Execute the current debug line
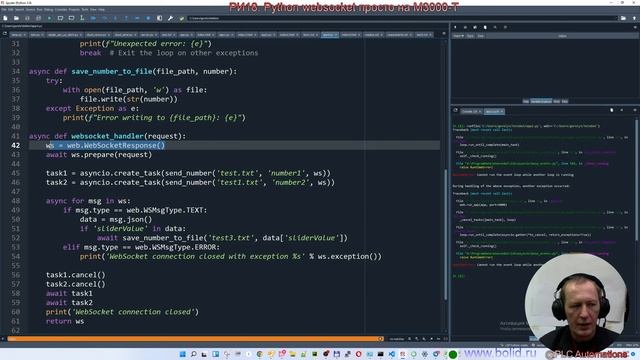 pos(104,18)
